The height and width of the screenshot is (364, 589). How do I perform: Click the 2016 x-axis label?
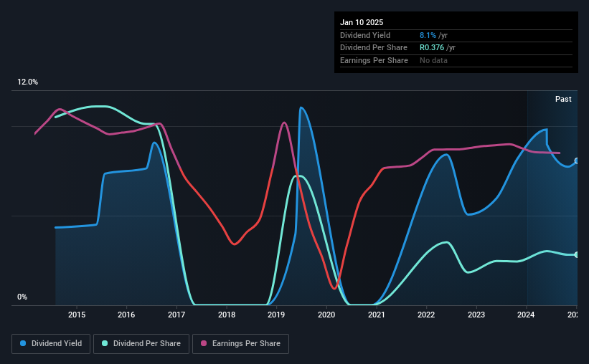[x=126, y=315]
